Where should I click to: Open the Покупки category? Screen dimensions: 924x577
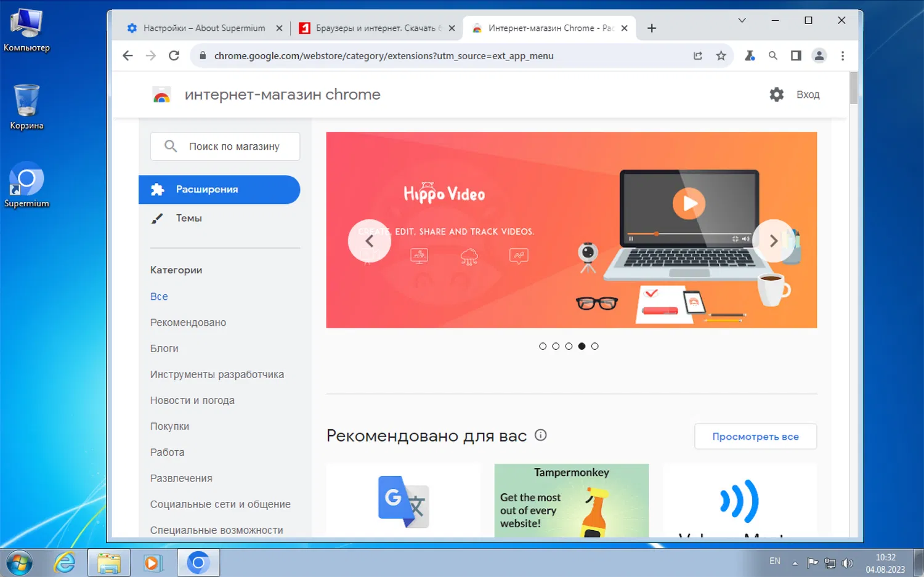[x=169, y=426]
